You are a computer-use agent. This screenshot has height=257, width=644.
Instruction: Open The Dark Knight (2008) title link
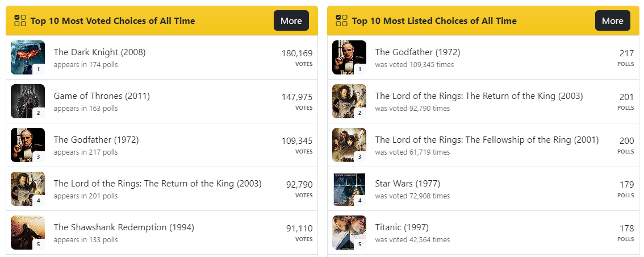(x=99, y=52)
